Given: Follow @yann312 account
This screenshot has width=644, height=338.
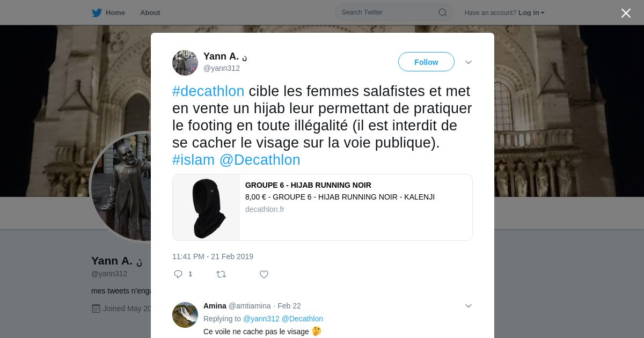Looking at the screenshot, I should (426, 62).
